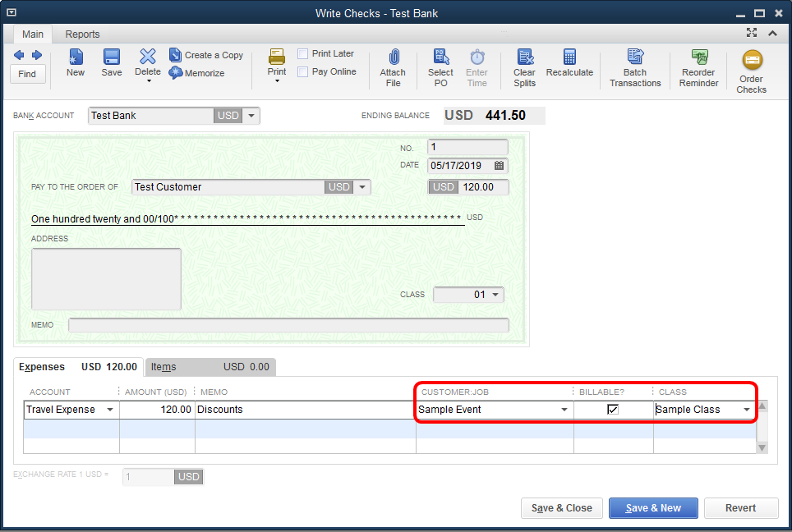Open Batch Transactions
The height and width of the screenshot is (532, 792).
click(x=635, y=68)
